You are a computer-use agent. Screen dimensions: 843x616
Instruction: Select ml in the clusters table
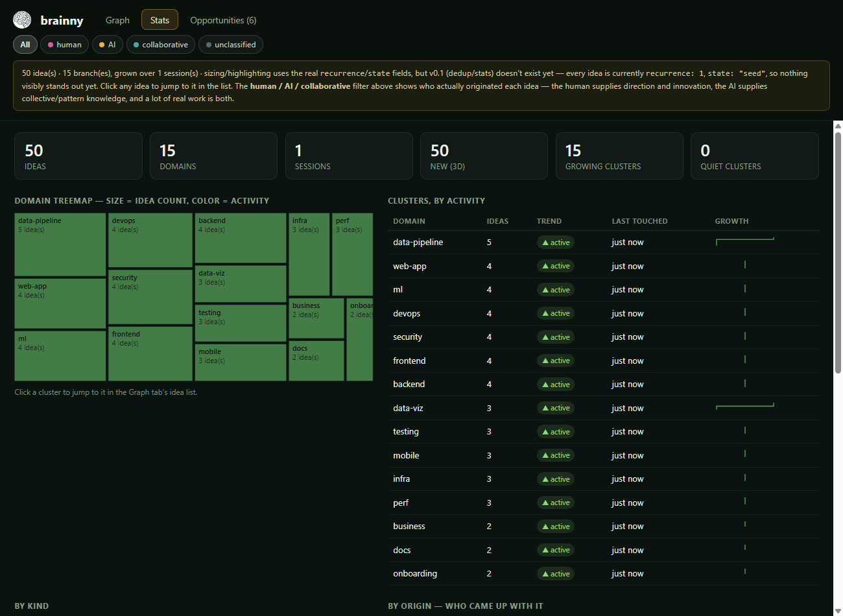(398, 290)
